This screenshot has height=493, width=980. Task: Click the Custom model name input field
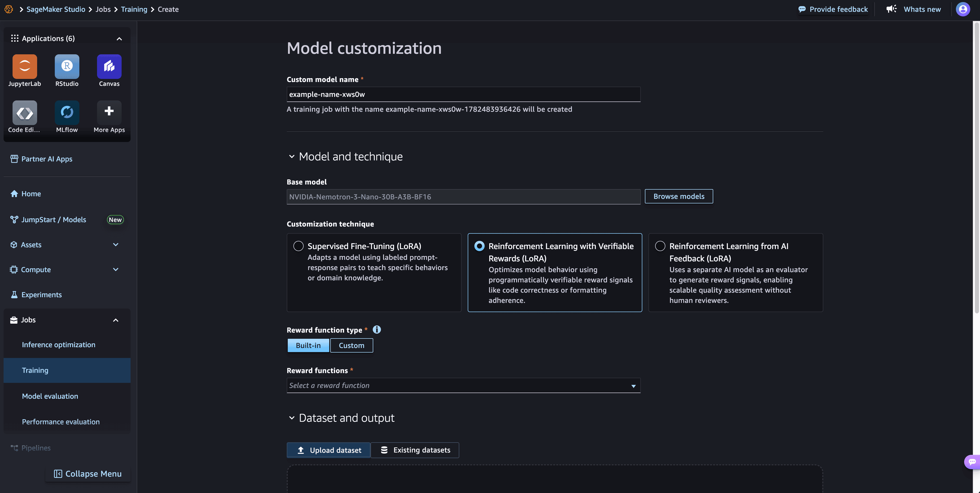[x=463, y=94]
